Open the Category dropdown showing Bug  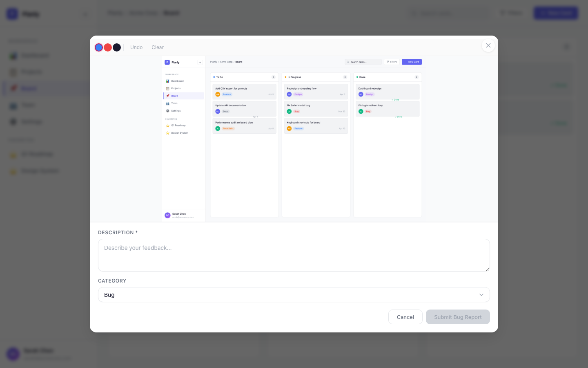[294, 295]
